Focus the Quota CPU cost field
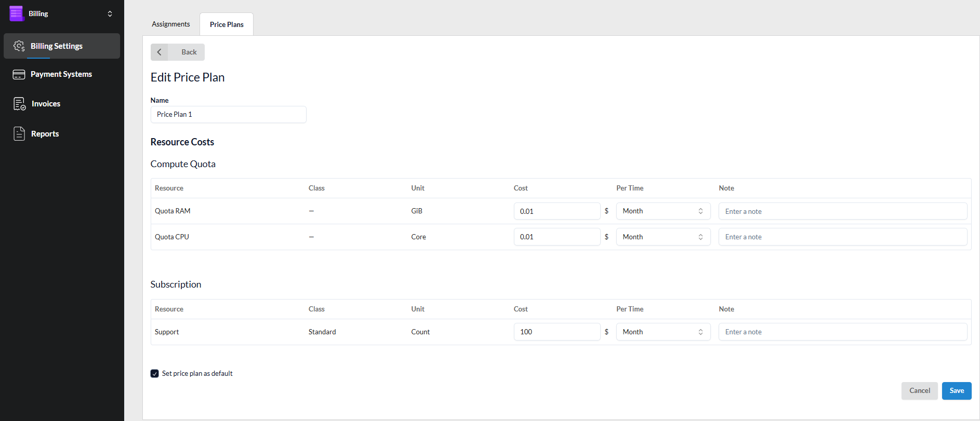 [557, 237]
